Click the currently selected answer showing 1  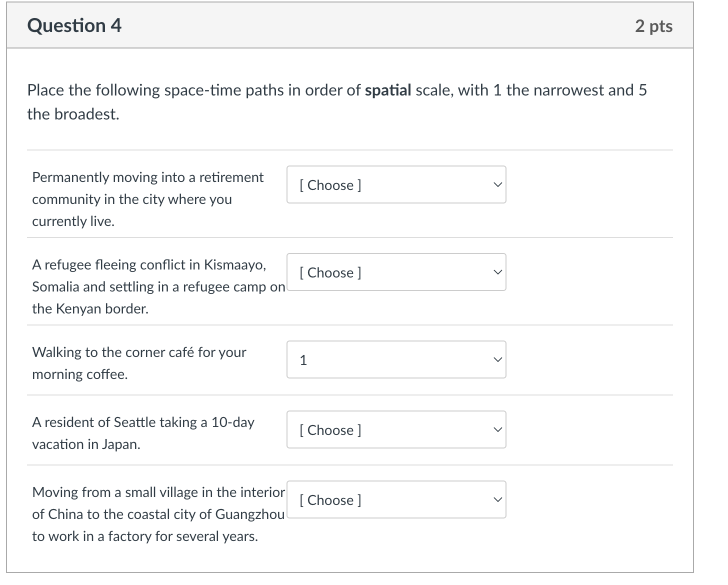tap(303, 359)
